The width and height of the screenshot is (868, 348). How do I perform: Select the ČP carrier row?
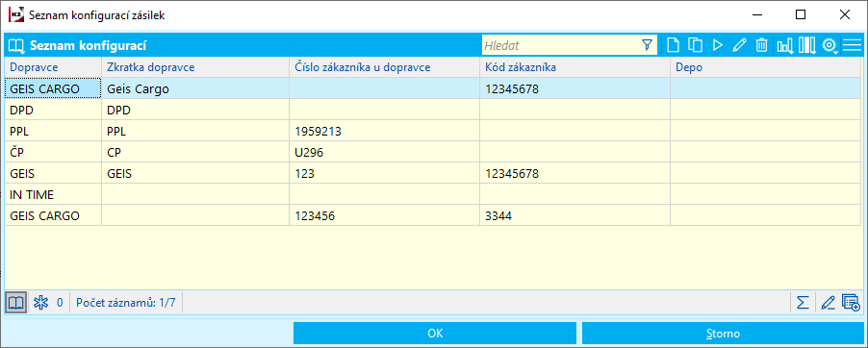(x=433, y=152)
